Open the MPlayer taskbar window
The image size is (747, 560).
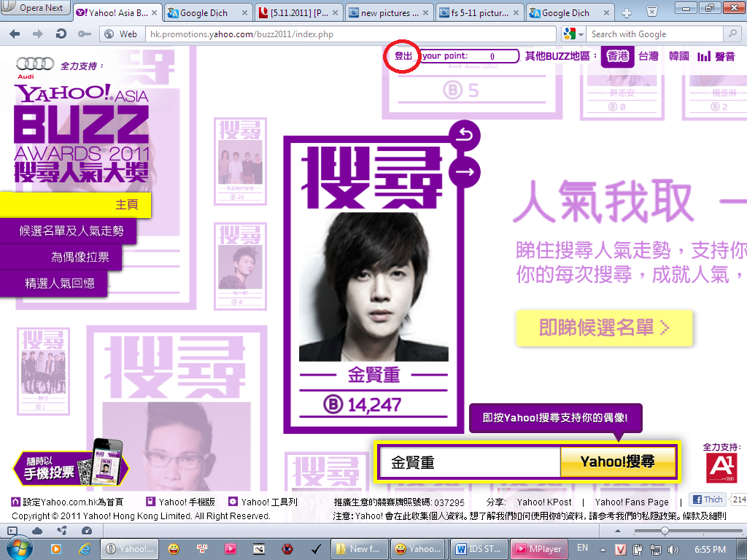540,549
